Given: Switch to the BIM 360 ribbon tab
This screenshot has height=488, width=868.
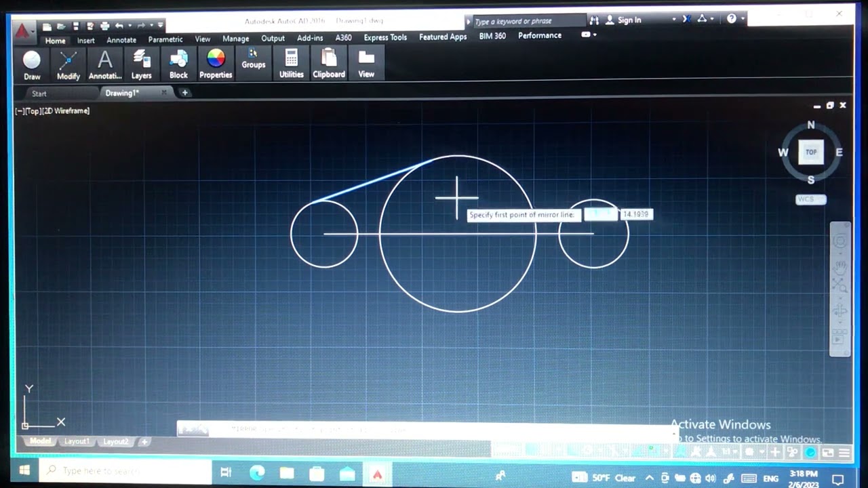Looking at the screenshot, I should click(492, 36).
